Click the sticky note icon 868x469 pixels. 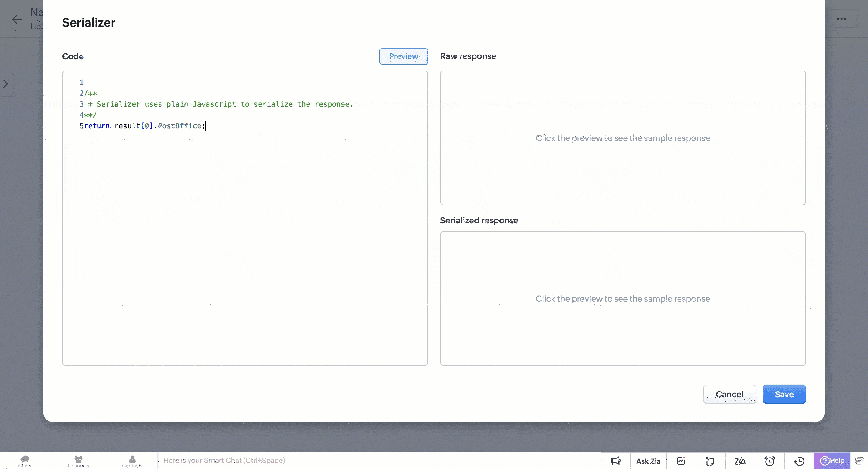tap(710, 461)
